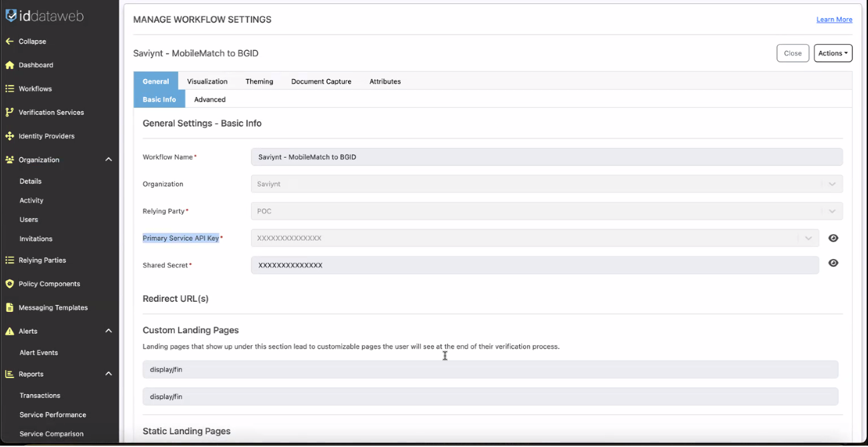
Task: Click the Organization people icon
Action: (x=9, y=160)
